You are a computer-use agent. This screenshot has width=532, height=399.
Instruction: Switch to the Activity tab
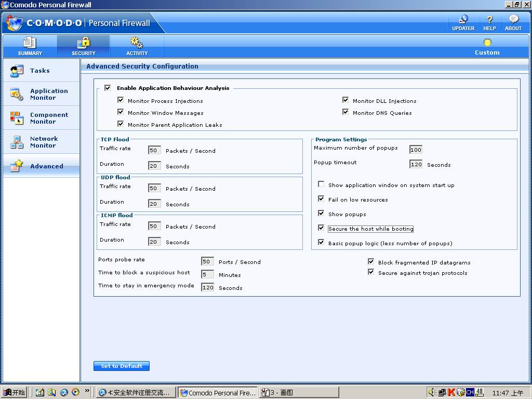tap(137, 46)
